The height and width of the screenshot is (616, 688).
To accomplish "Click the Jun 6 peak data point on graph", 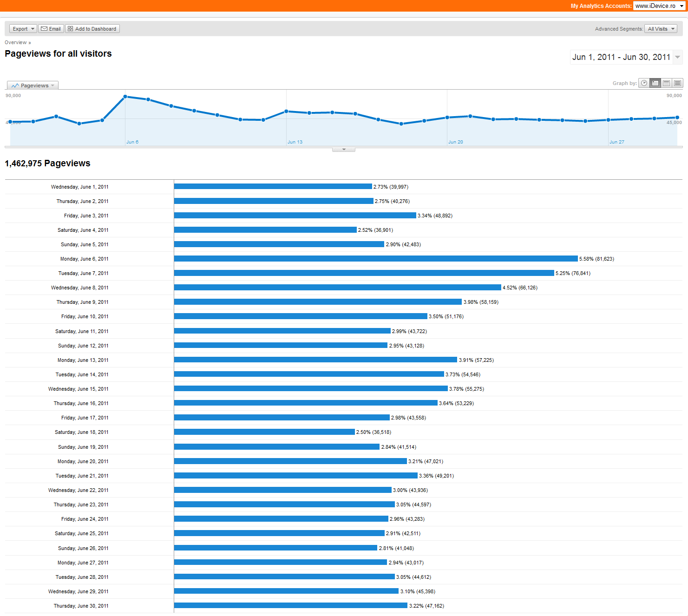I will pos(125,97).
